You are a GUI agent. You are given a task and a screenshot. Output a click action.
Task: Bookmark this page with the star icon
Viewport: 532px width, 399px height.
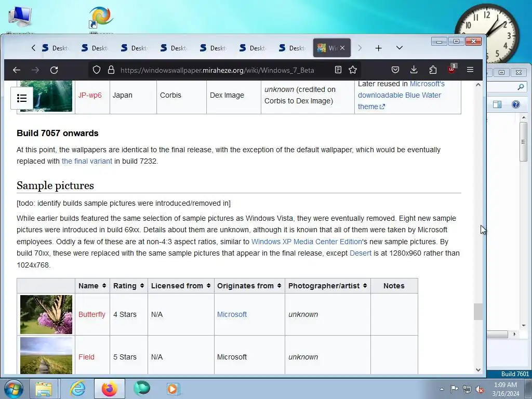coord(353,70)
